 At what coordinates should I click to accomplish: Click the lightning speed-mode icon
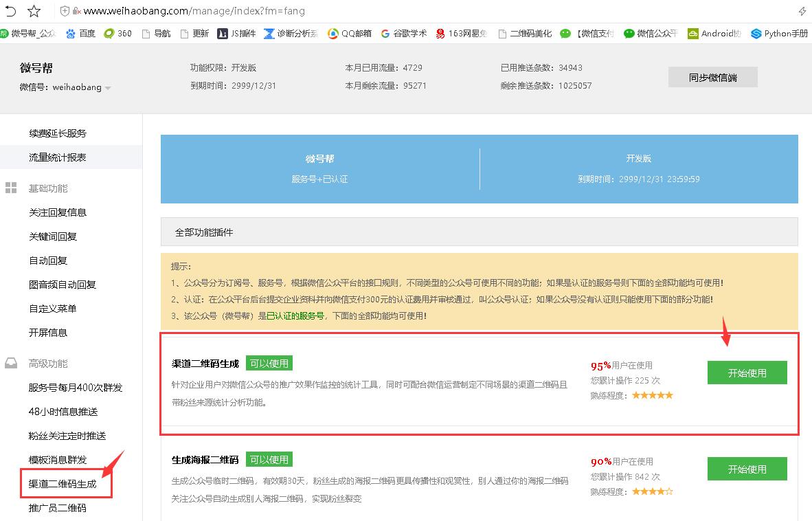[x=802, y=11]
